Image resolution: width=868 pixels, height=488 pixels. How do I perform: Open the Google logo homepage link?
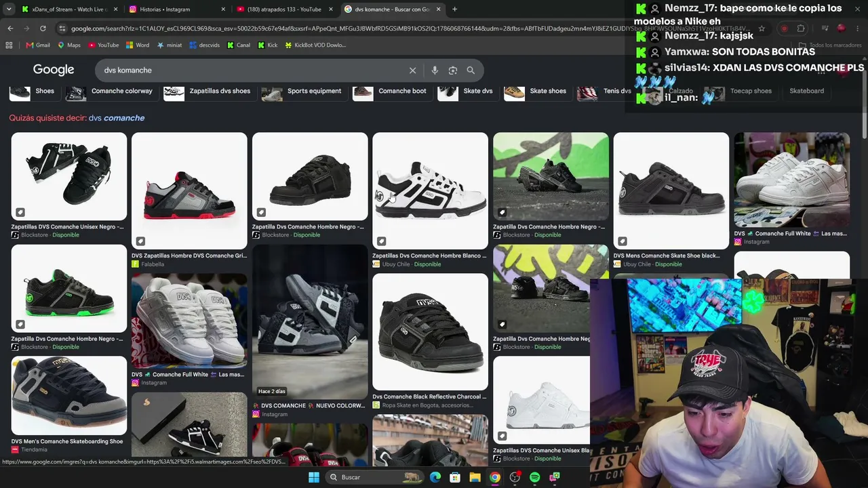[54, 70]
